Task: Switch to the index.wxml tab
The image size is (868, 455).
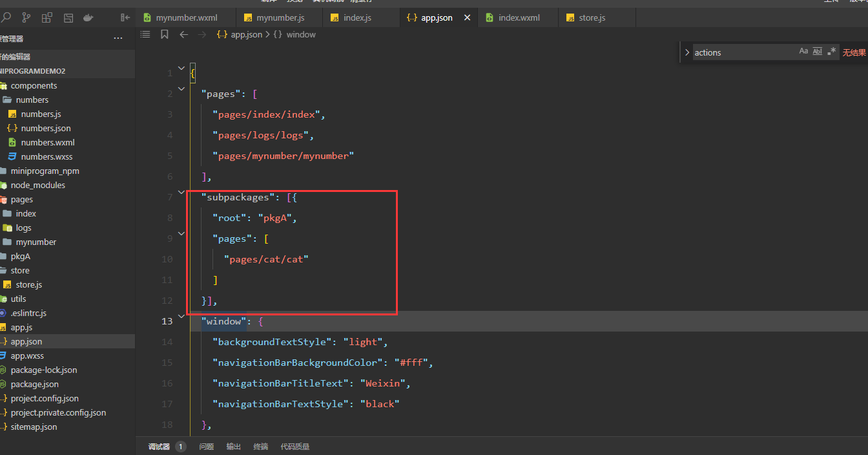Action: coord(519,18)
